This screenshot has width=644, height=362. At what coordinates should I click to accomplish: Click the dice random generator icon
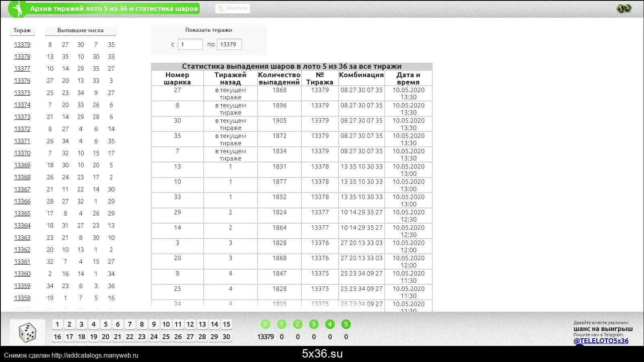coord(27,333)
